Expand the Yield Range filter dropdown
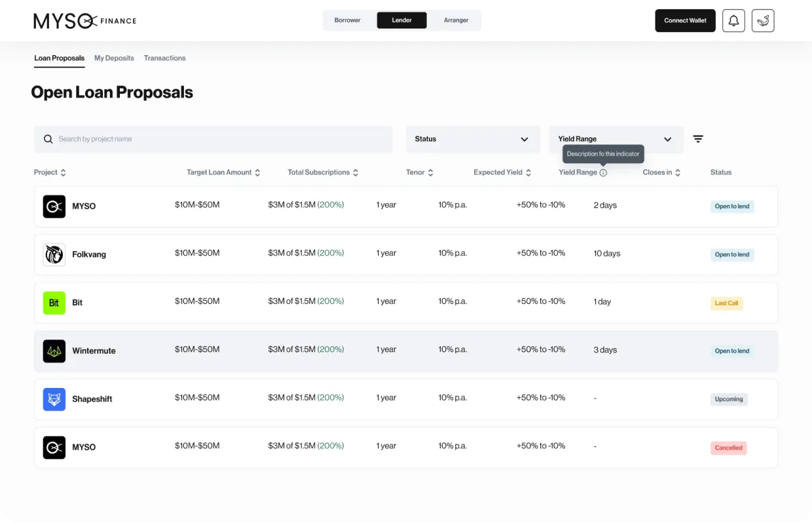Image resolution: width=812 pixels, height=523 pixels. pyautogui.click(x=616, y=139)
